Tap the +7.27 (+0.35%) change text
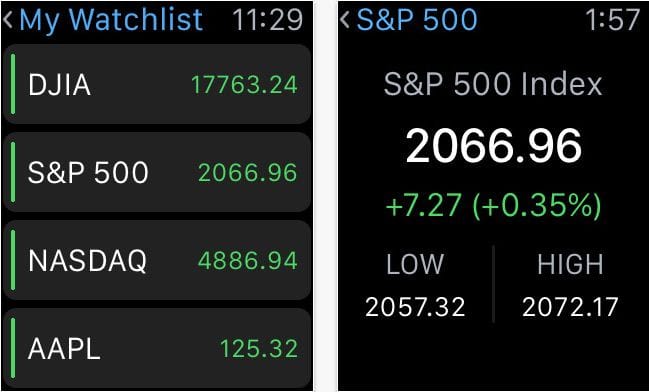Viewport: 649px width, 392px height. click(x=493, y=206)
